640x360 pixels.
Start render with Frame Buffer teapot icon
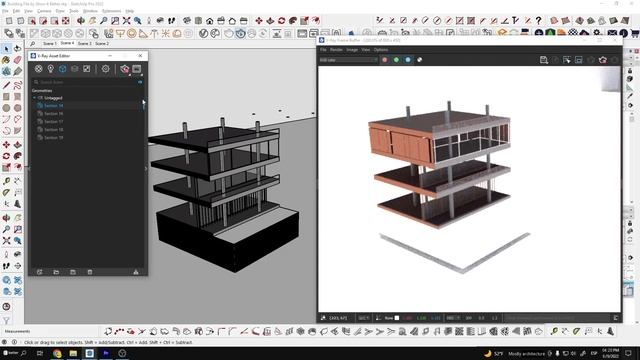pos(602,60)
